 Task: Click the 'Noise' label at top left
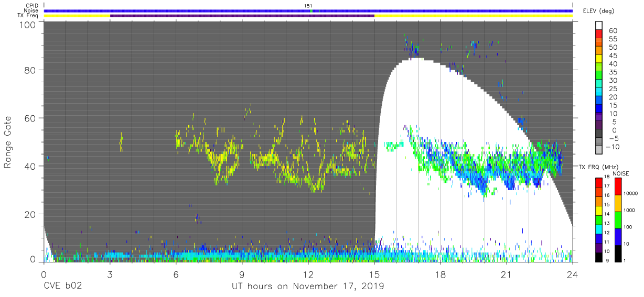(x=31, y=10)
